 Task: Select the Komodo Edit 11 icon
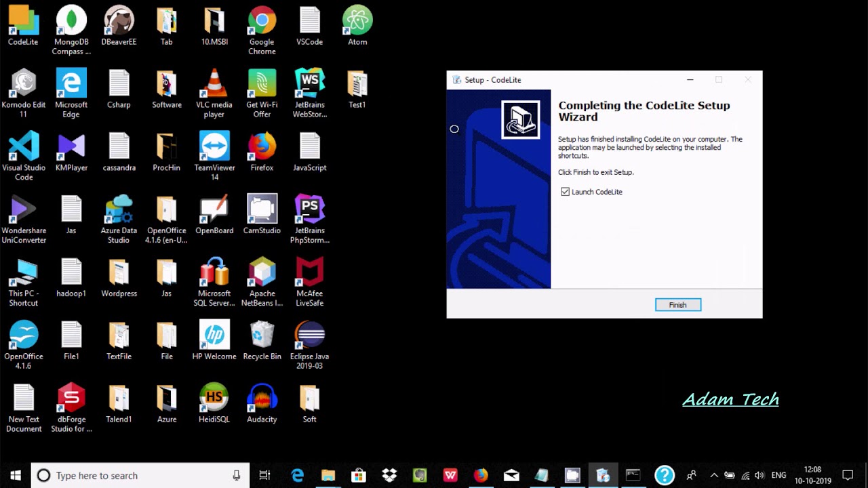pos(23,94)
